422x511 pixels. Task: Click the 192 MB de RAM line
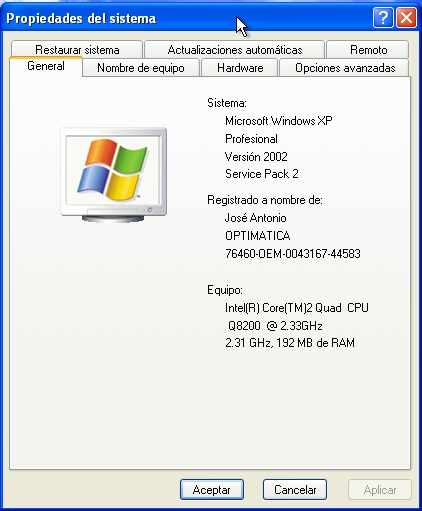pos(290,343)
